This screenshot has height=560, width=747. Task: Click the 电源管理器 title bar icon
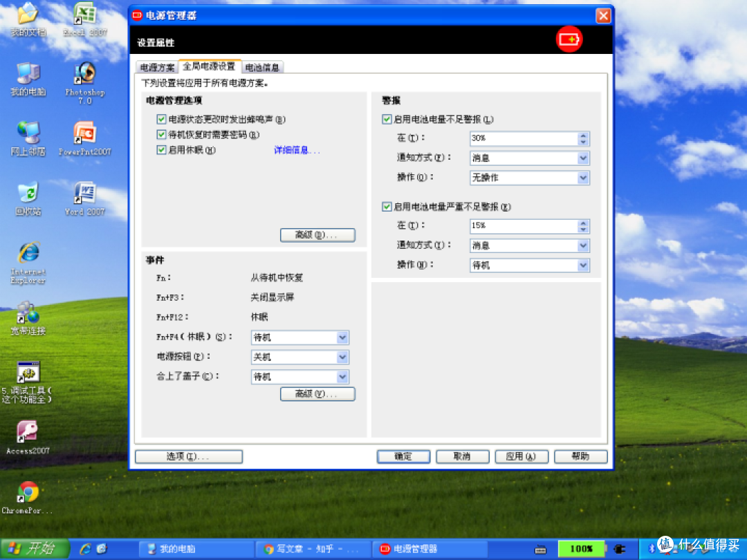point(137,16)
